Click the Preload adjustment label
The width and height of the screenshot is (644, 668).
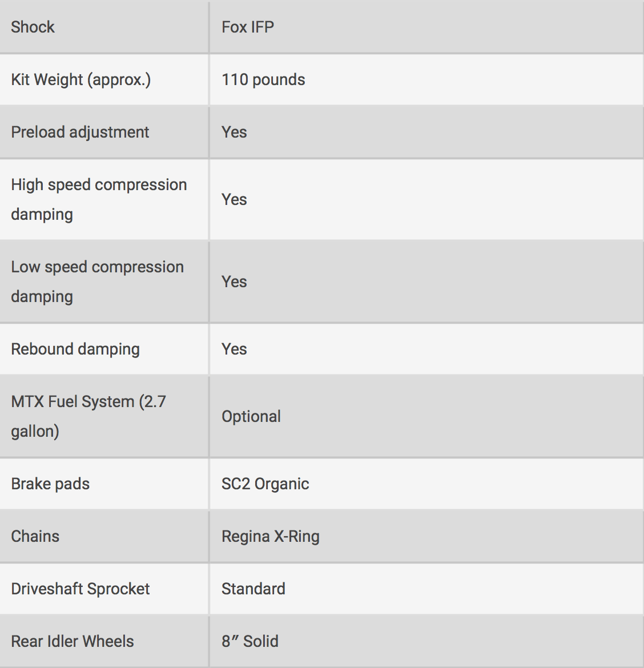(80, 132)
